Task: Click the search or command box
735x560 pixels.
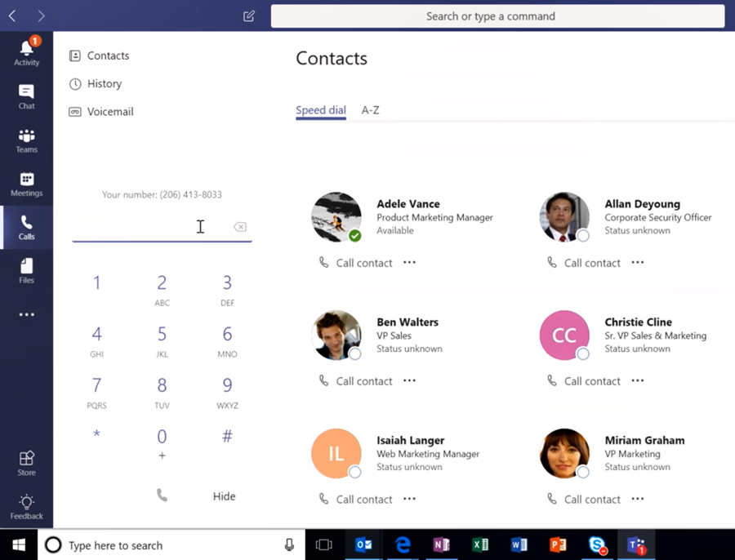Action: (x=497, y=16)
